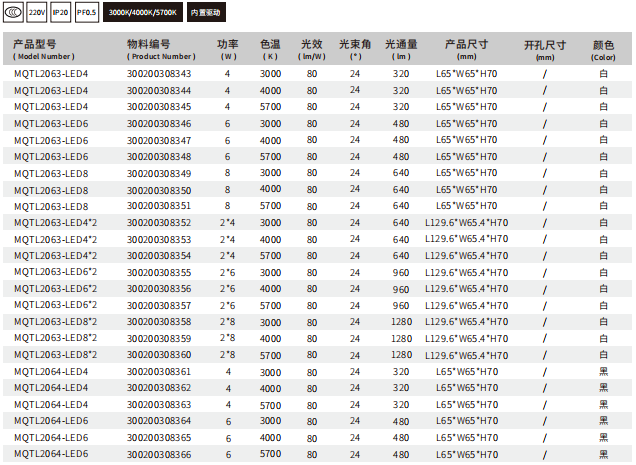Click product number 300200308354
The height and width of the screenshot is (465, 636).
[159, 256]
